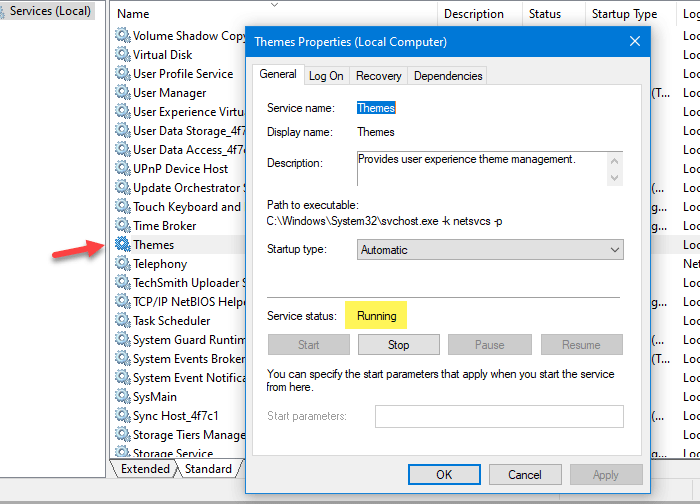Close the Themes Properties dialog
Screen dimensions: 700x504
coord(635,42)
